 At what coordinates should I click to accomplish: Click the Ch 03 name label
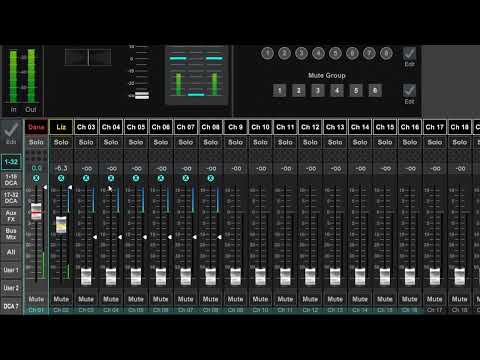point(86,127)
